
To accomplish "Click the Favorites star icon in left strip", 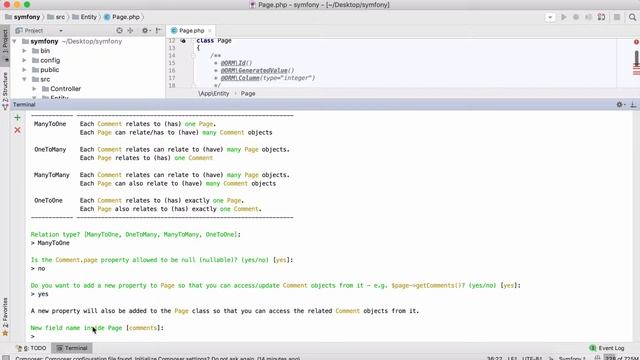I will [x=5, y=333].
